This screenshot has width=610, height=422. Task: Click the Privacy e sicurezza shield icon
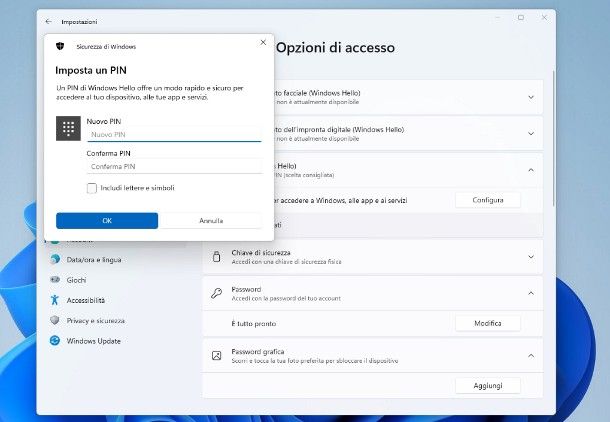[x=55, y=320]
